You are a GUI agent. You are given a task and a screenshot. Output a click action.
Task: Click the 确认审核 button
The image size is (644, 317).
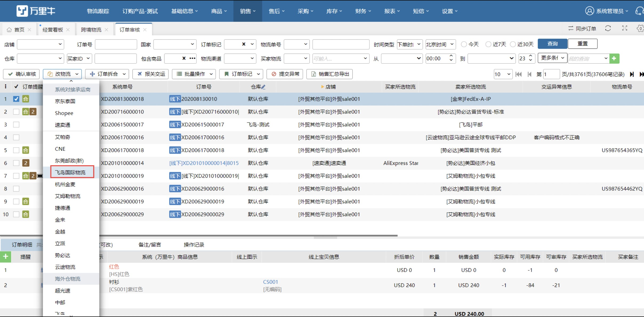click(22, 74)
